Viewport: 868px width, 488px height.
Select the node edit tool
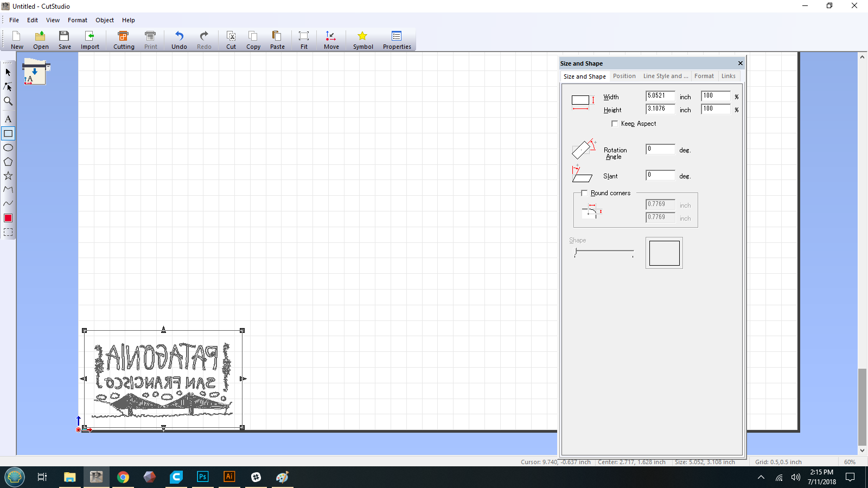pyautogui.click(x=8, y=86)
